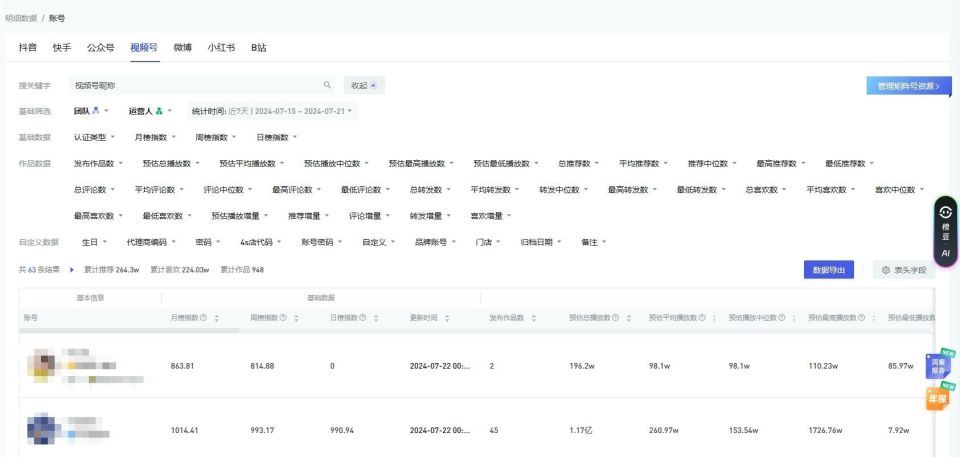The image size is (960, 457).
Task: Sort table by 周榜指数 arrows
Action: coord(296,319)
